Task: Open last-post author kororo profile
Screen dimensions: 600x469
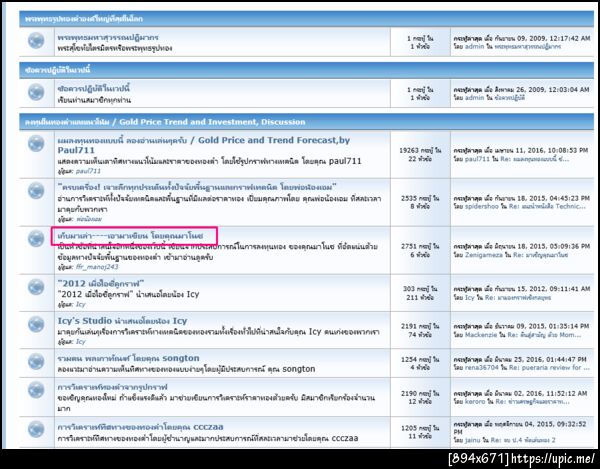Action: (x=475, y=402)
